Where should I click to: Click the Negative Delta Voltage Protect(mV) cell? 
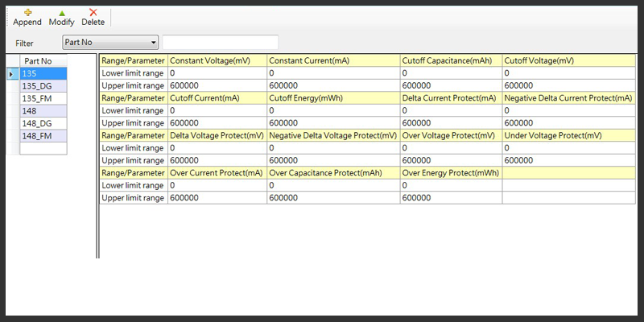(x=333, y=135)
